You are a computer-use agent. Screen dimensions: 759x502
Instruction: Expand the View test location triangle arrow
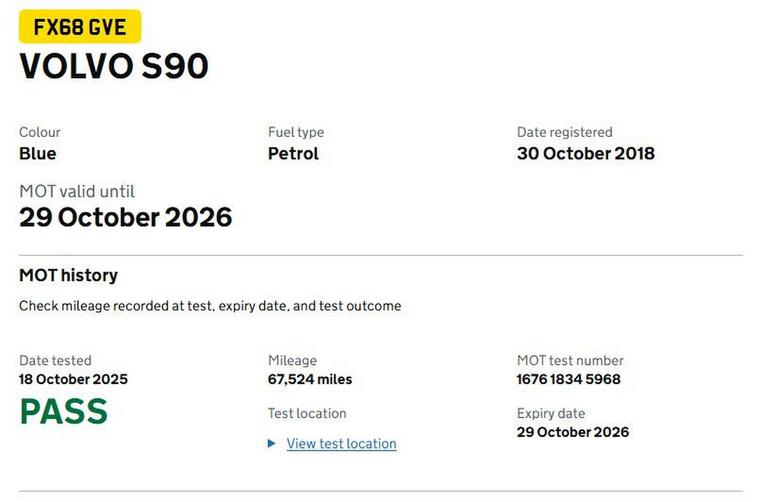coord(272,444)
